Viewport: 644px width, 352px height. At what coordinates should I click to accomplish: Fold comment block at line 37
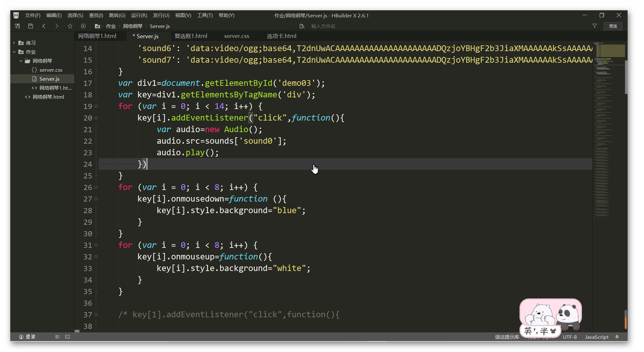(96, 314)
